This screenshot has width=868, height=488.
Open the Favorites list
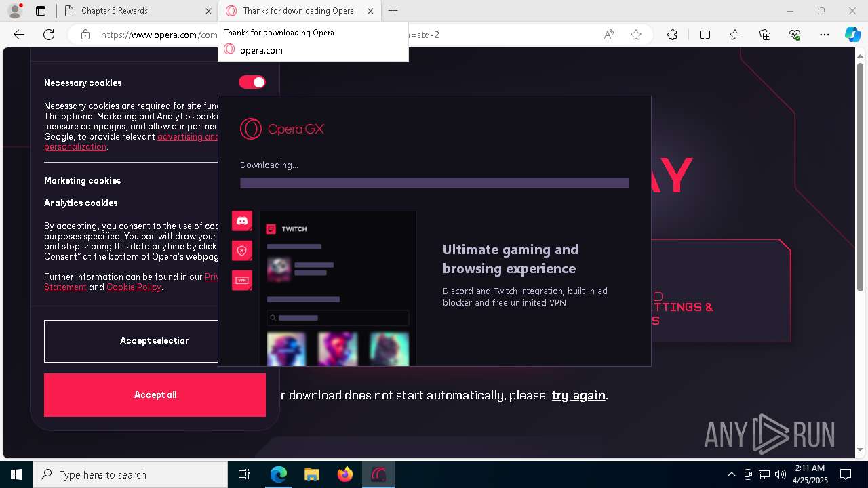[735, 35]
